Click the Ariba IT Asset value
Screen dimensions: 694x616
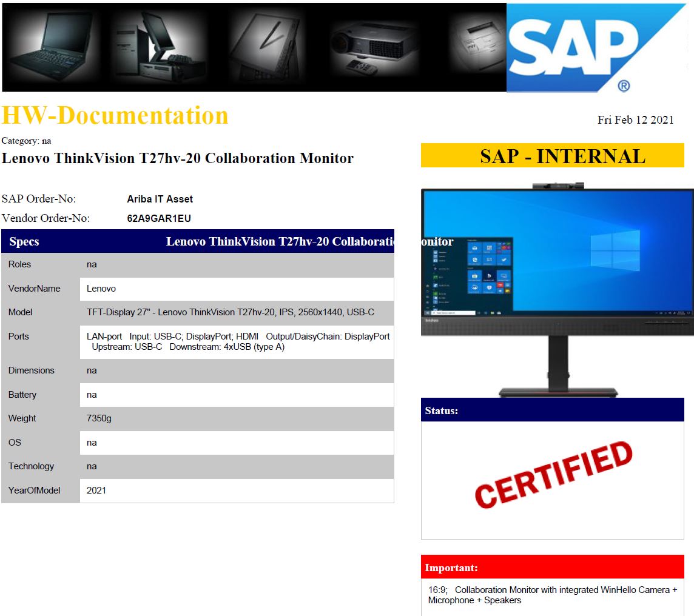point(160,199)
